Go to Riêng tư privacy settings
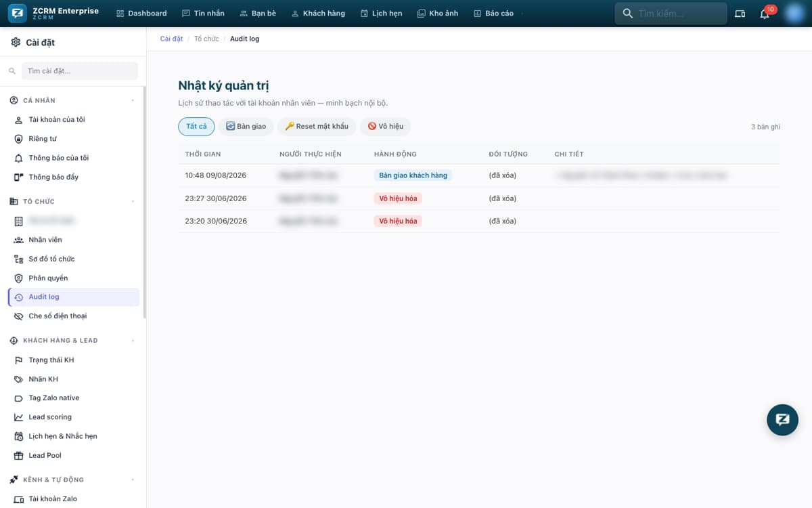This screenshot has width=812, height=508. (74, 139)
